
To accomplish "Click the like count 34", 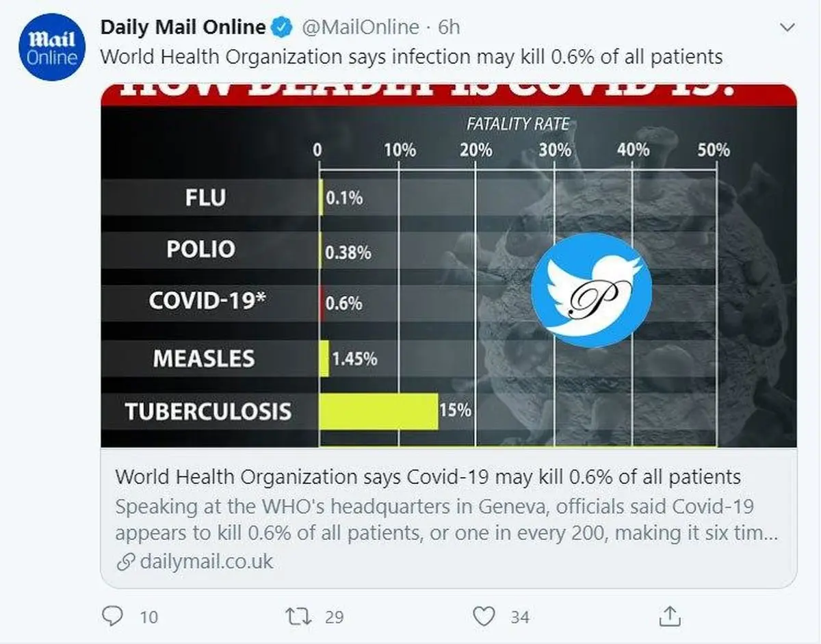I will (x=519, y=617).
